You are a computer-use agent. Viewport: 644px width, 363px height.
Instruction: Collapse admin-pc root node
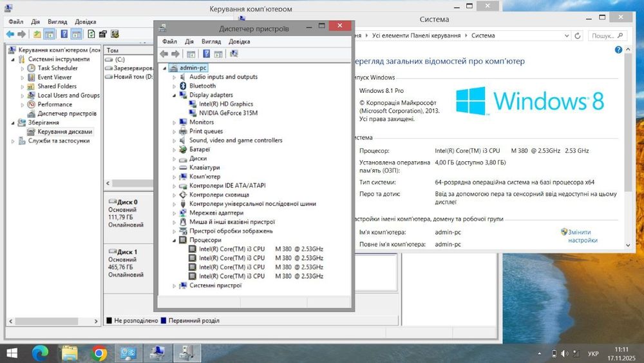coord(165,68)
